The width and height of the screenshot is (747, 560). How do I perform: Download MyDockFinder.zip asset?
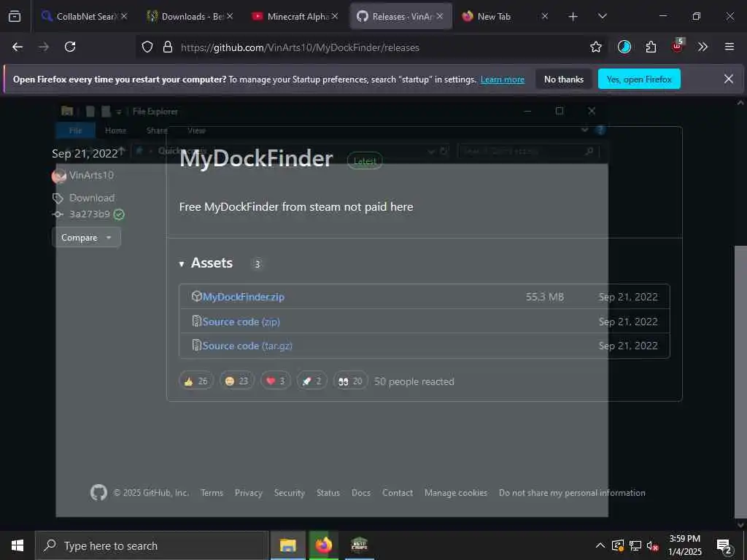tap(244, 297)
